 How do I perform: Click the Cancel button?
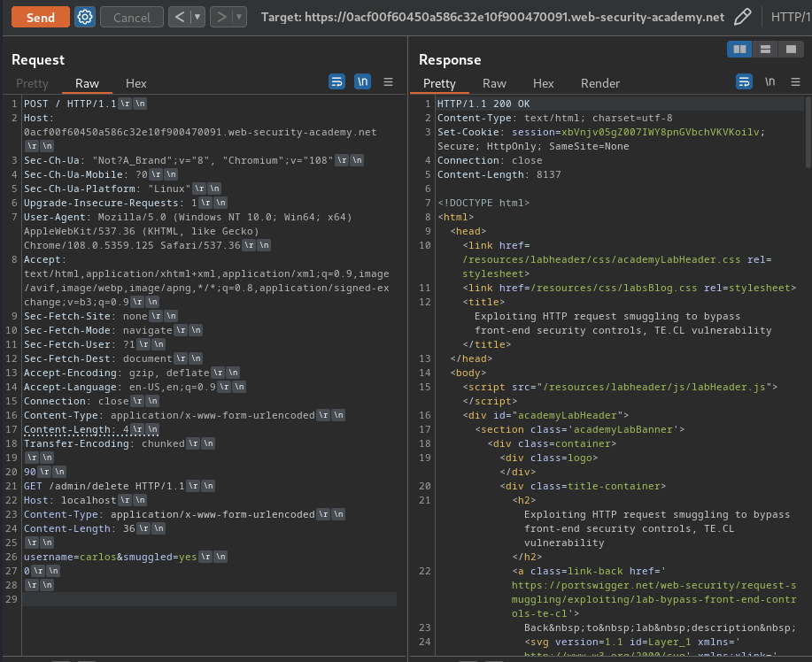[x=132, y=17]
